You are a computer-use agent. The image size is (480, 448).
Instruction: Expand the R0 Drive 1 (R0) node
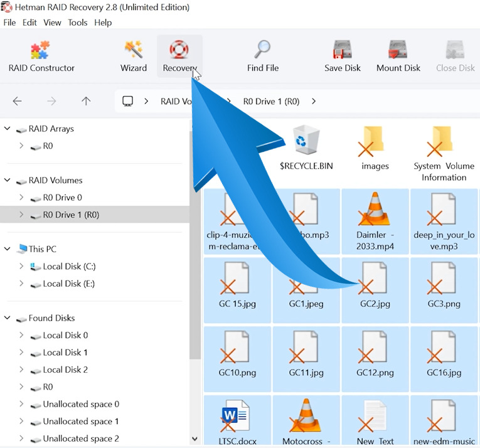[x=21, y=215]
